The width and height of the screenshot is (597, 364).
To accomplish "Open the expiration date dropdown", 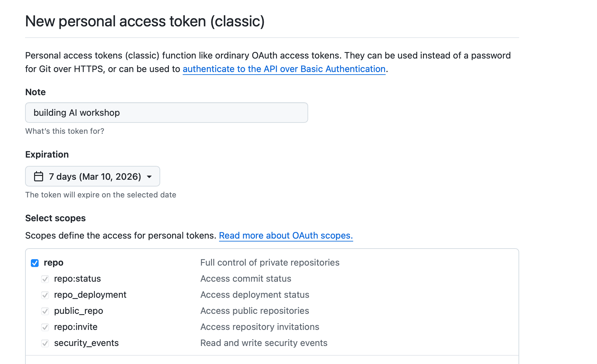I will [x=92, y=176].
